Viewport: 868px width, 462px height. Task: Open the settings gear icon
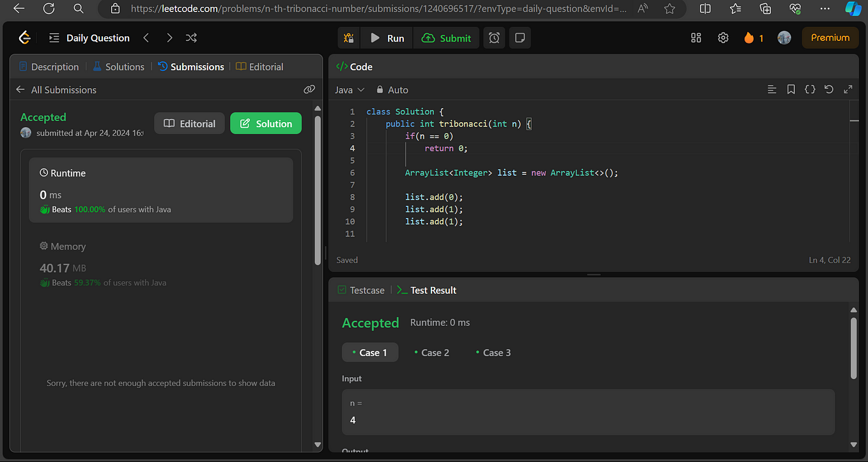(x=723, y=38)
